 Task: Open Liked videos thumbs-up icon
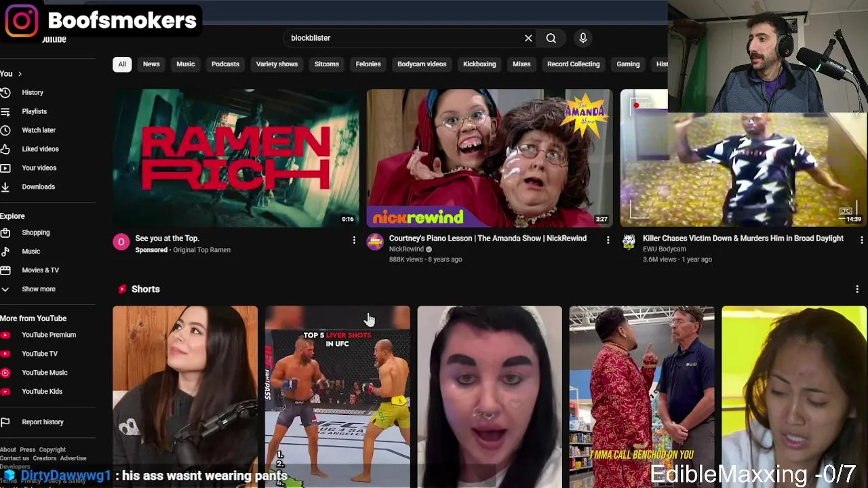(5, 149)
